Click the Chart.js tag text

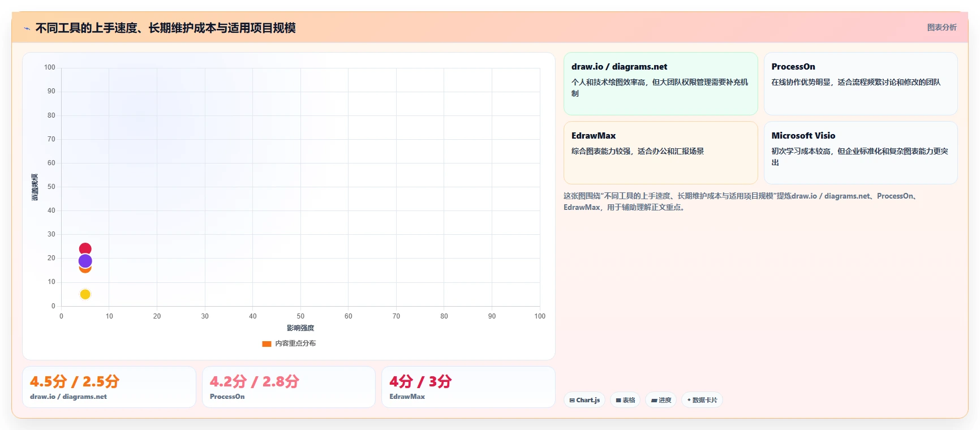tap(588, 400)
